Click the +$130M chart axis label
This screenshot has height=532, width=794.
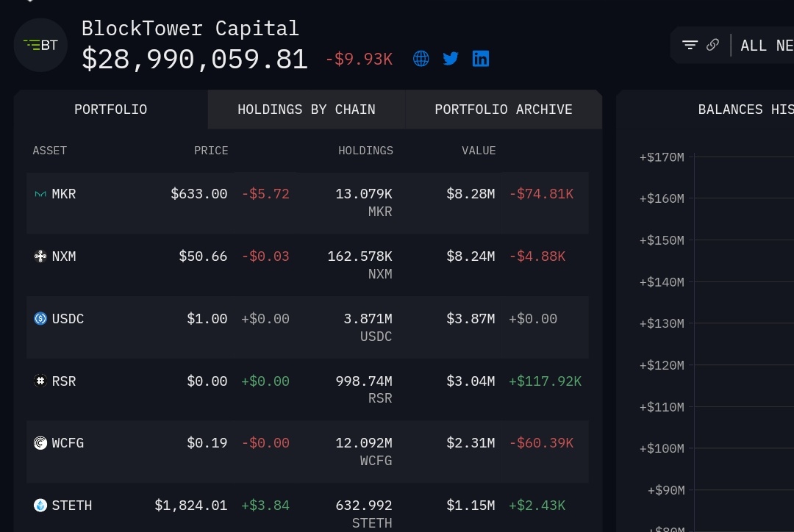tap(662, 323)
